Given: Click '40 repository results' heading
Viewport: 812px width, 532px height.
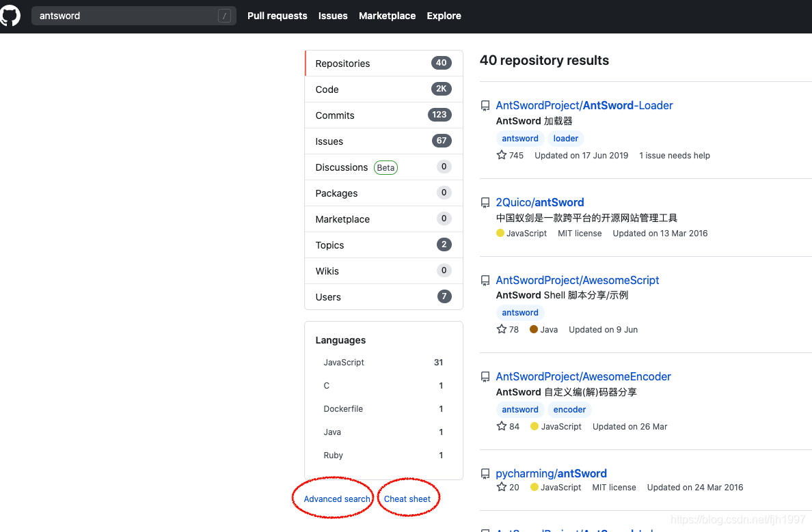Looking at the screenshot, I should tap(544, 60).
